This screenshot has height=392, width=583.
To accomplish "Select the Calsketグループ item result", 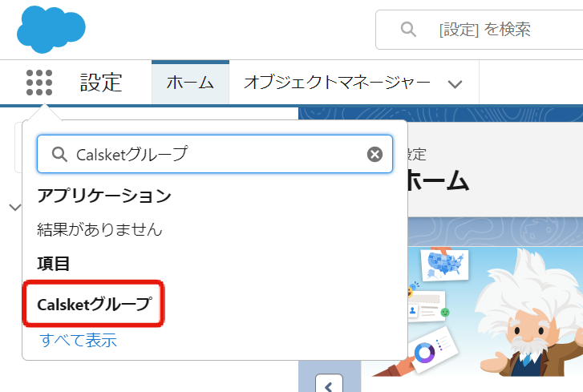I will point(95,305).
